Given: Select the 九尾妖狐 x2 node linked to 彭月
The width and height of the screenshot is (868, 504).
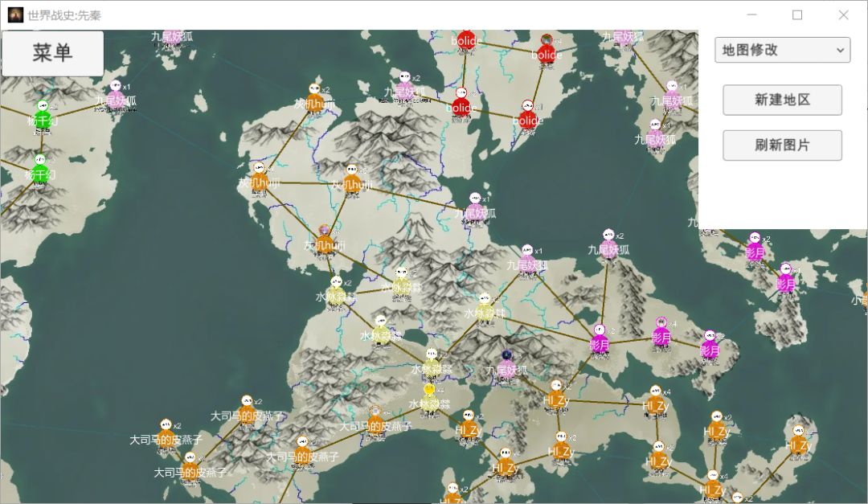Looking at the screenshot, I should 608,245.
